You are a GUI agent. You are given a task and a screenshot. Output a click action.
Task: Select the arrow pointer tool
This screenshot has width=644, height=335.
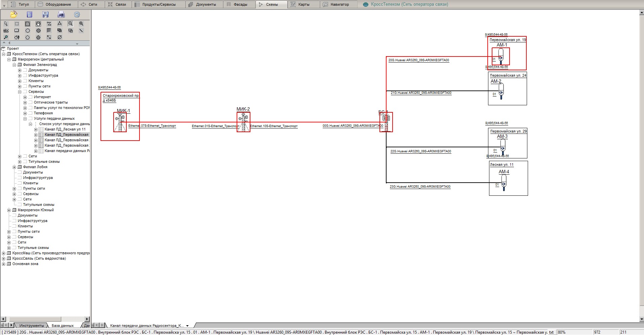(x=6, y=24)
